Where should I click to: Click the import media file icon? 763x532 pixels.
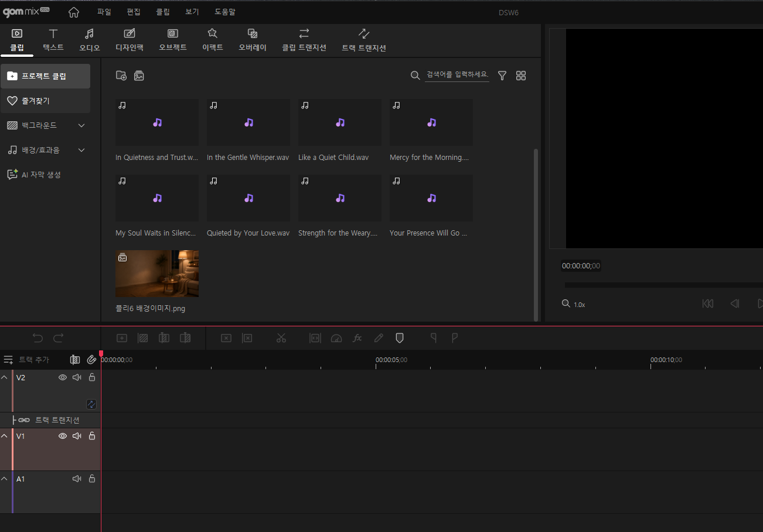[139, 75]
